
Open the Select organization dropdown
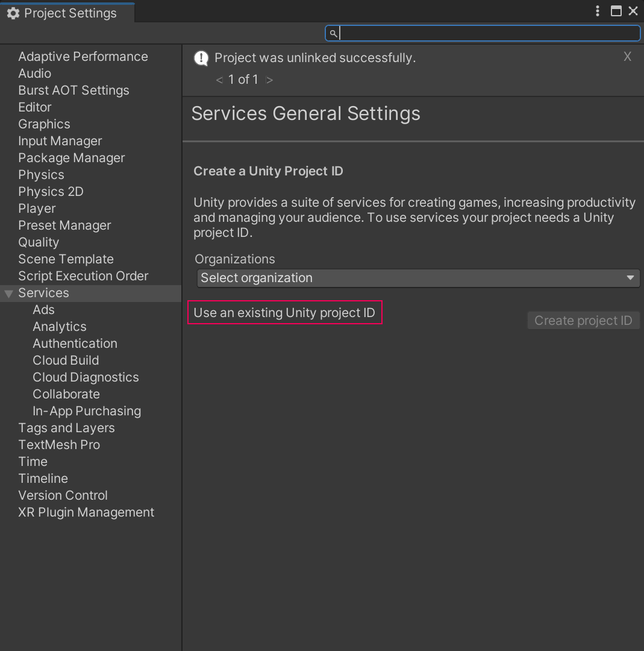(417, 278)
